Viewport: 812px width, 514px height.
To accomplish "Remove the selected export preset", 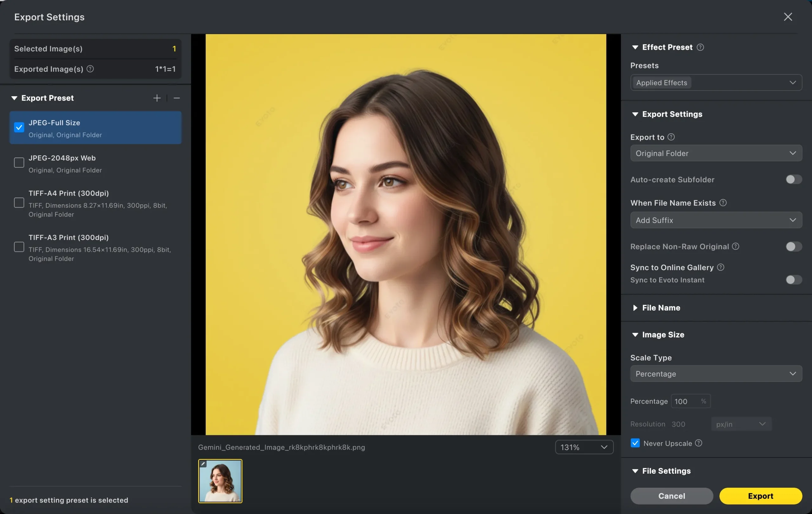I will pos(177,98).
